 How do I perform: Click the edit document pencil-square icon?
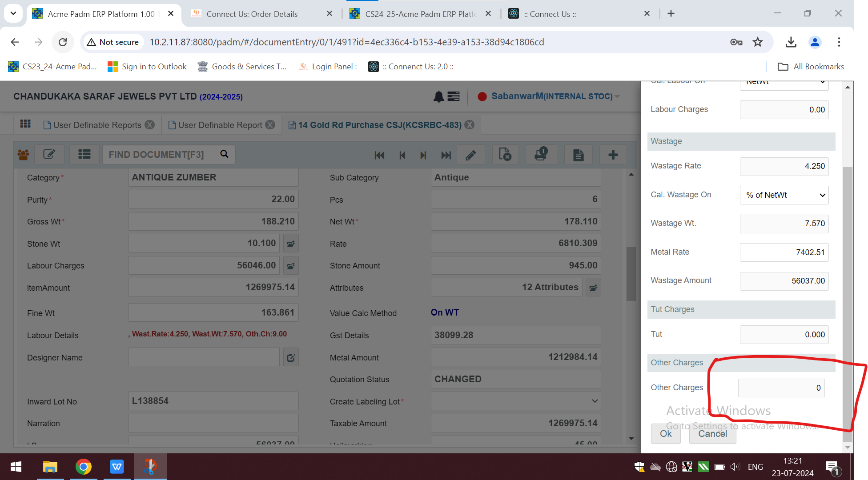[x=49, y=155]
